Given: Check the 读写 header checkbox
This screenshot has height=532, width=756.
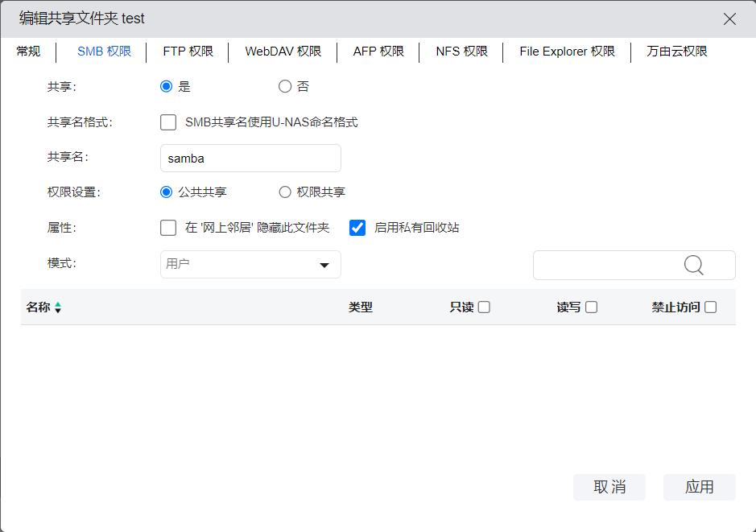Looking at the screenshot, I should [592, 307].
